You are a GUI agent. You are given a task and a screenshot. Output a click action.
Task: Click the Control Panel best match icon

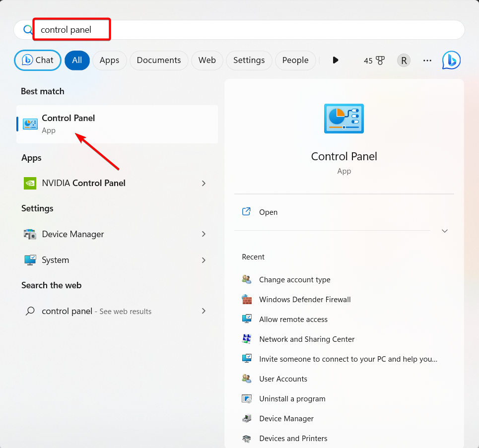[x=30, y=124]
